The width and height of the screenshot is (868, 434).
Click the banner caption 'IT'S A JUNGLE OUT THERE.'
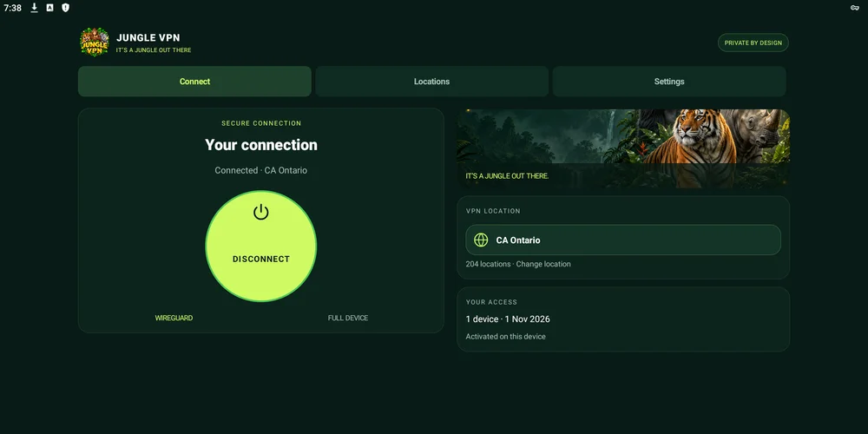507,176
